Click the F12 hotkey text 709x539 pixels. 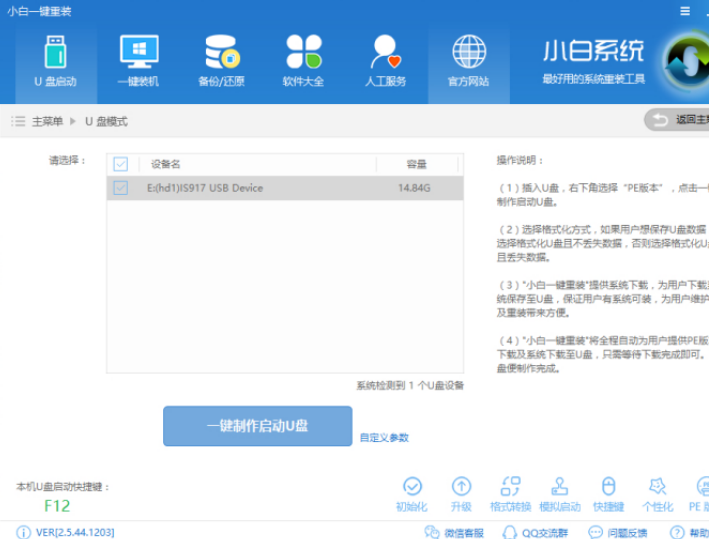pos(57,506)
